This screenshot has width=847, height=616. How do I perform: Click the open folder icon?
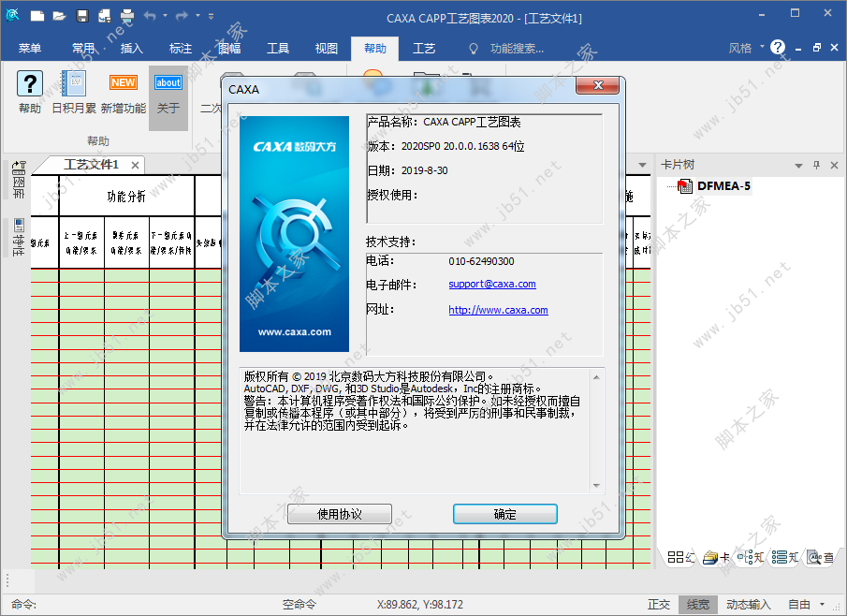(x=59, y=16)
